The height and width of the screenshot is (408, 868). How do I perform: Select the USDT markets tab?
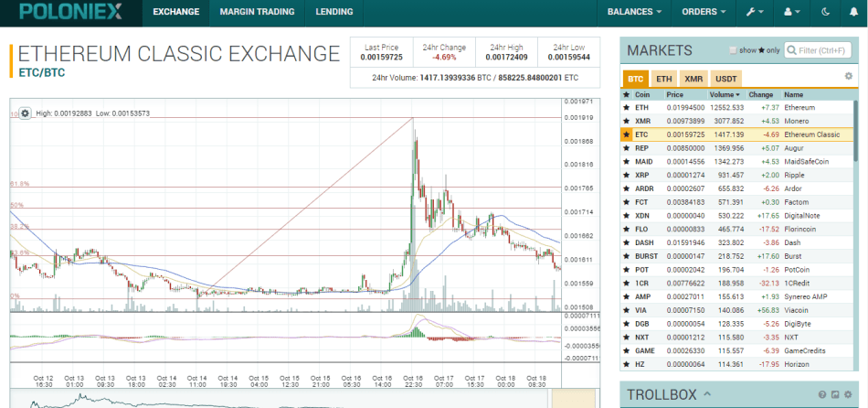725,79
